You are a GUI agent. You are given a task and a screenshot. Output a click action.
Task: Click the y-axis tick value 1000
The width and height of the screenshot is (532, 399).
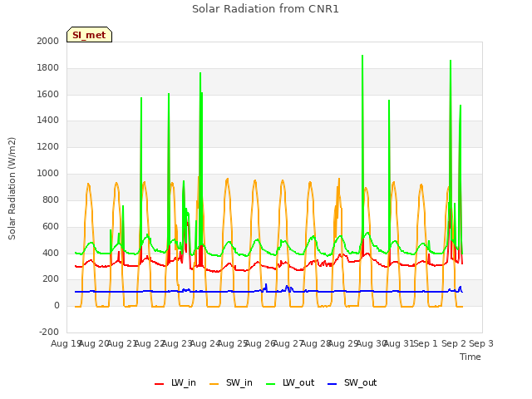pos(48,174)
